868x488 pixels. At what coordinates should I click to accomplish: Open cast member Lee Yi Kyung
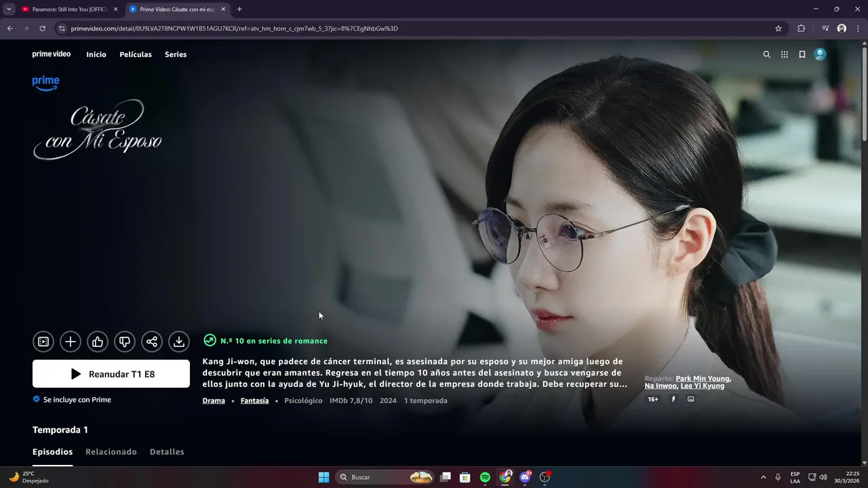click(x=702, y=386)
